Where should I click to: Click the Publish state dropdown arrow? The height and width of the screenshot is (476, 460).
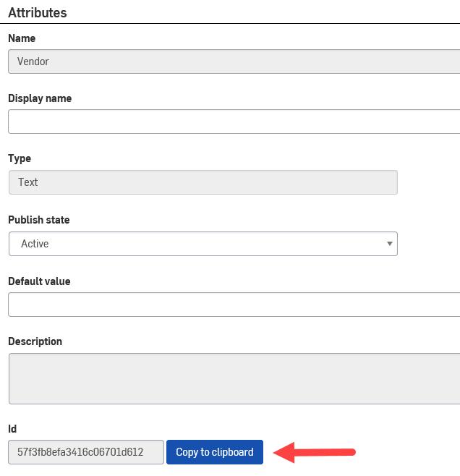390,244
